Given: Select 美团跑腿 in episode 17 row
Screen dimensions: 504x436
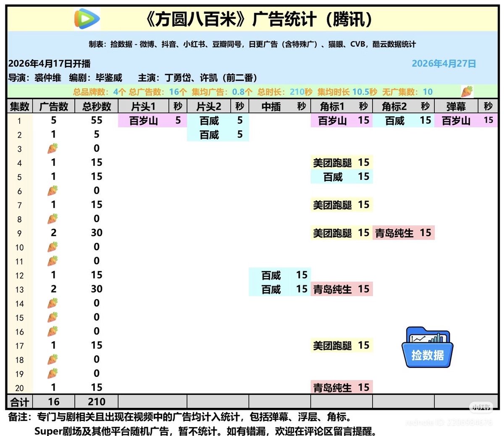Looking at the screenshot, I should coord(332,346).
